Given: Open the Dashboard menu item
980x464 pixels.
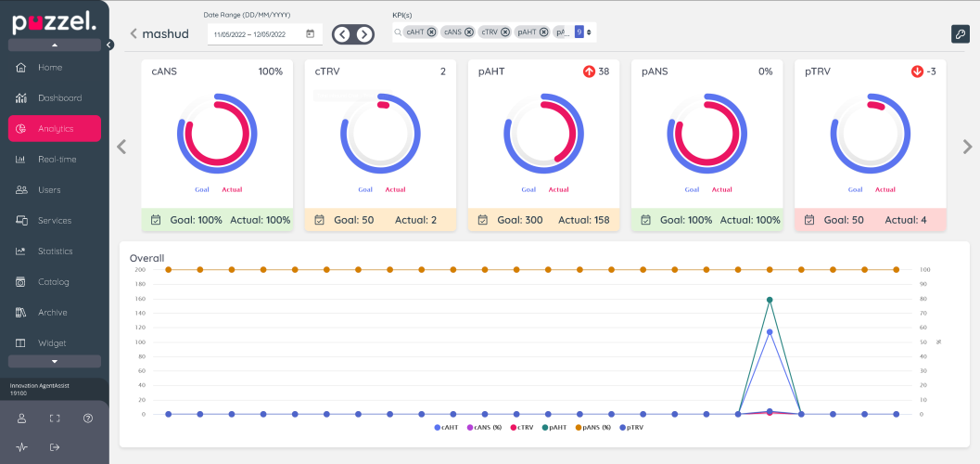Looking at the screenshot, I should coord(59,98).
